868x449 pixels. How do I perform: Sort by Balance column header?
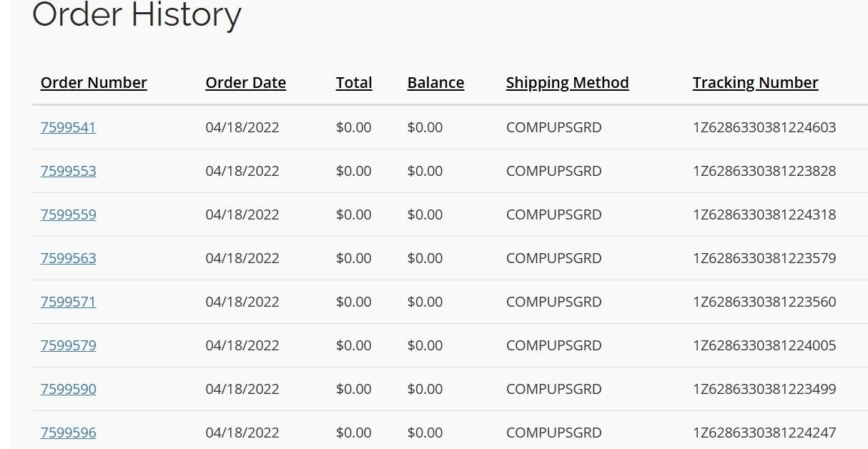tap(435, 83)
